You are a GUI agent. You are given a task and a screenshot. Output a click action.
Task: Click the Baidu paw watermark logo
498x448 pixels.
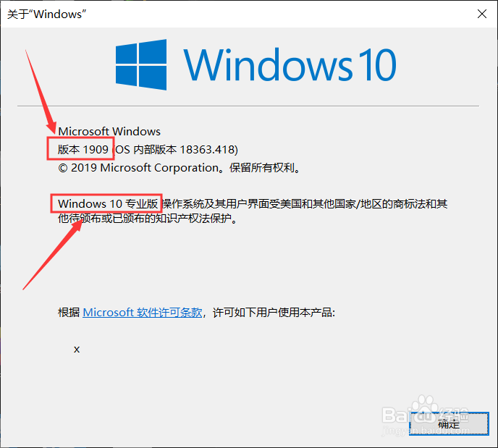(425, 409)
